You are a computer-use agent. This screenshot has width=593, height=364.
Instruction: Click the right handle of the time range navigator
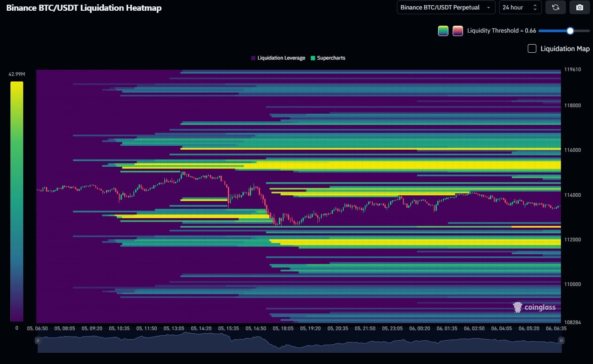click(x=561, y=340)
